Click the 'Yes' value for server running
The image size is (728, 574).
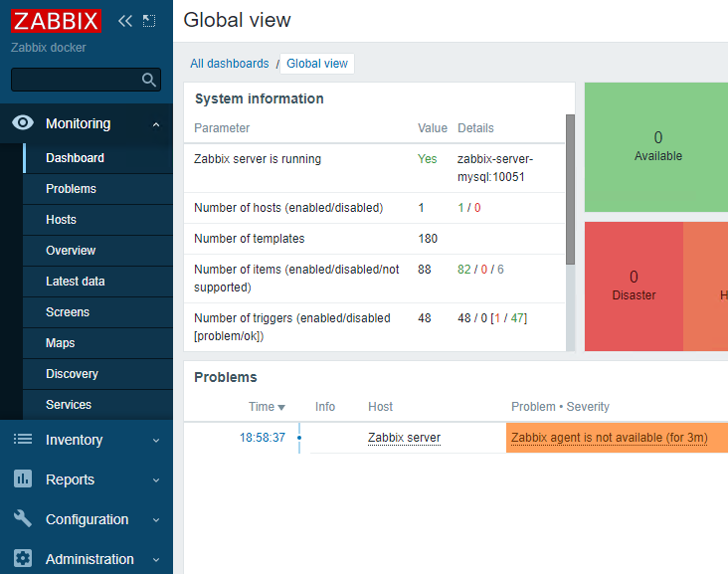(427, 159)
